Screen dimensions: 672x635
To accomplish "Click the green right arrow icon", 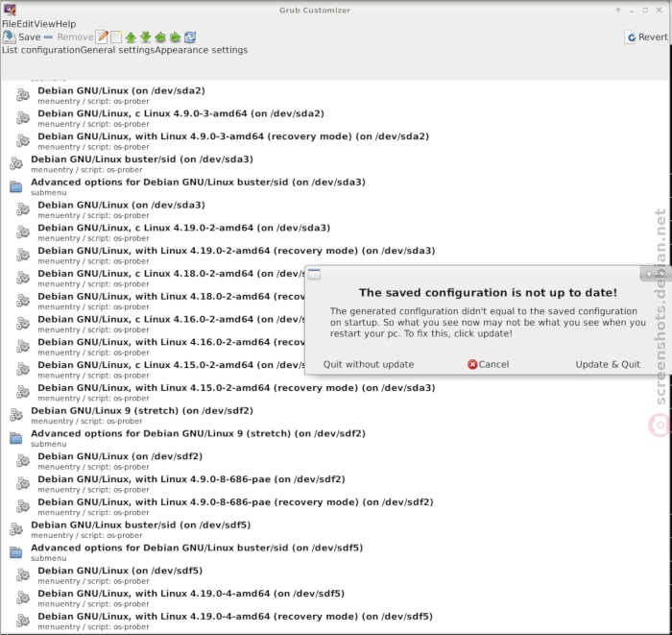I will tap(175, 37).
